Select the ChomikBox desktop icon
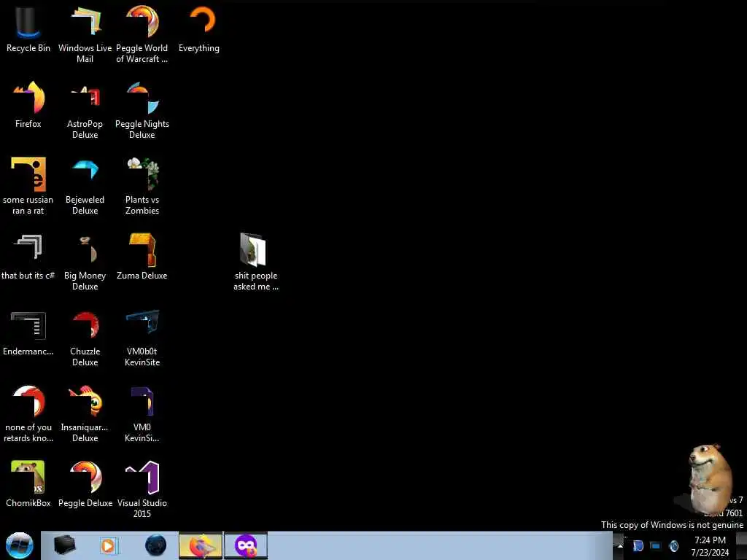This screenshot has height=560, width=747. [28, 484]
